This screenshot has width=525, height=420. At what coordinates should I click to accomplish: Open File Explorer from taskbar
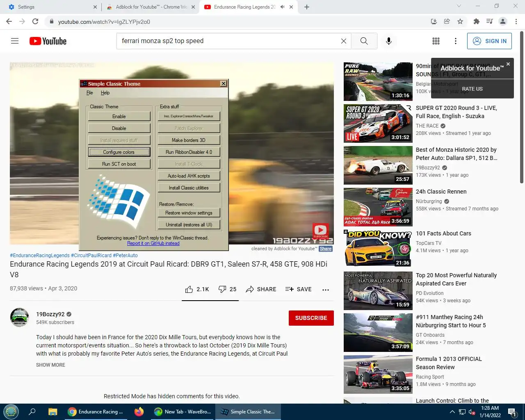(52, 412)
